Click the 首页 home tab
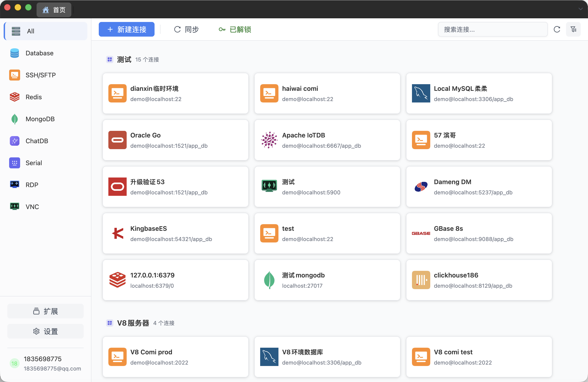 coord(54,10)
